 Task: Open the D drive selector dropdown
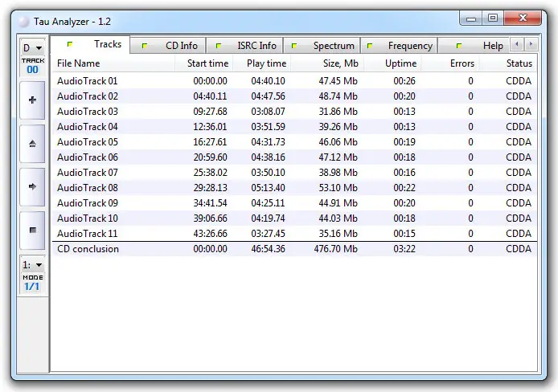point(32,47)
